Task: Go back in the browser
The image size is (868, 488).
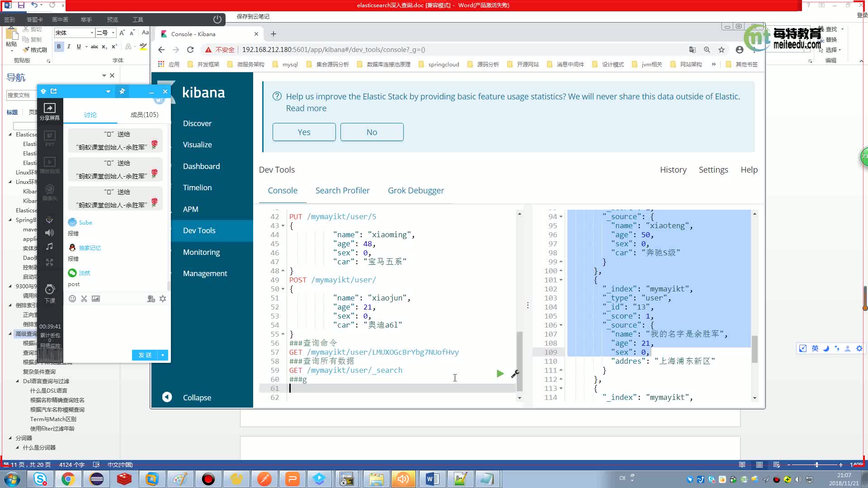Action: pos(161,50)
